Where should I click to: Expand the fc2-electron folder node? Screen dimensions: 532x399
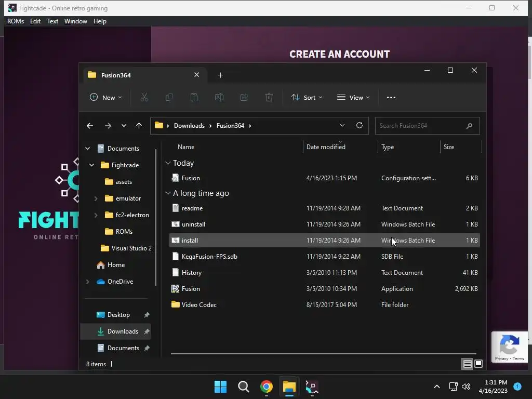[x=96, y=215]
